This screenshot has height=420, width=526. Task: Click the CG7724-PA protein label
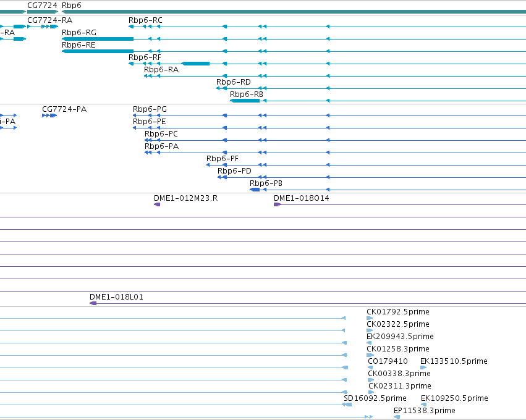(x=64, y=109)
